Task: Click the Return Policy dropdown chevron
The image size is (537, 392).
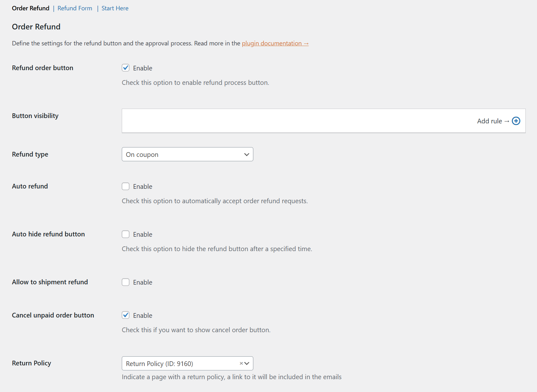Action: (246, 363)
